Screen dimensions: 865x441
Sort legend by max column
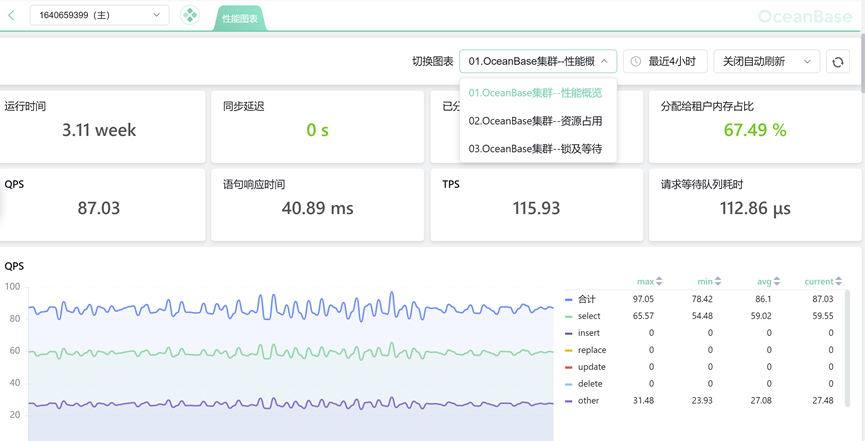(x=649, y=281)
